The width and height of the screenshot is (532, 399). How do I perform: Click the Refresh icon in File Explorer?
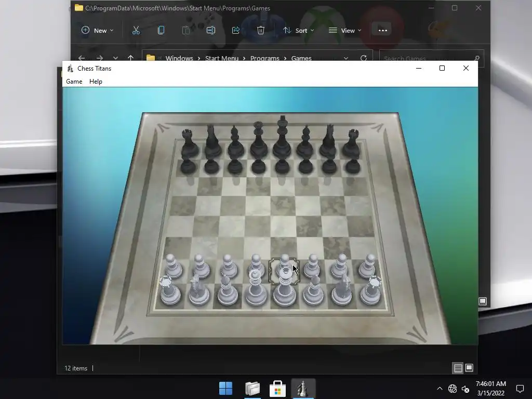pyautogui.click(x=364, y=58)
